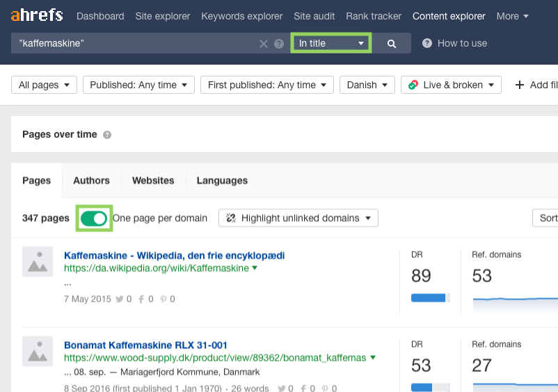Click DR value 53 of Bonamat
Viewport: 558px width, 392px height.
(421, 366)
